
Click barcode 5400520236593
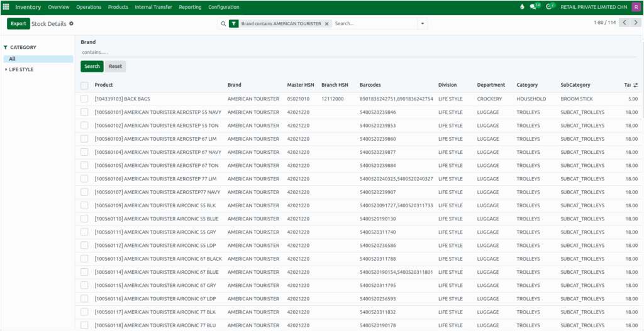click(x=378, y=299)
